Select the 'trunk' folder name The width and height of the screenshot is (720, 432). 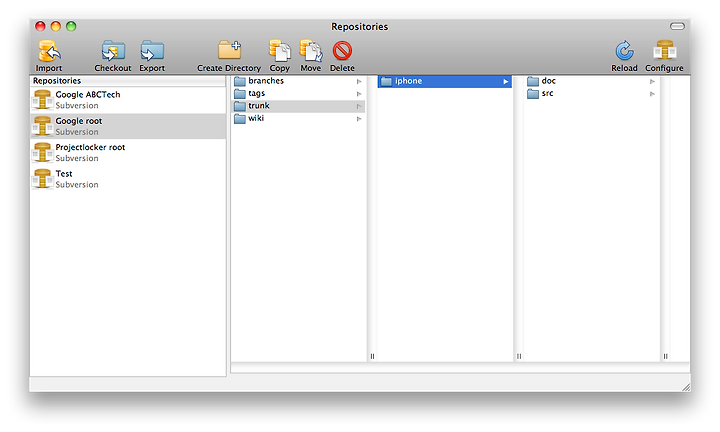click(259, 106)
